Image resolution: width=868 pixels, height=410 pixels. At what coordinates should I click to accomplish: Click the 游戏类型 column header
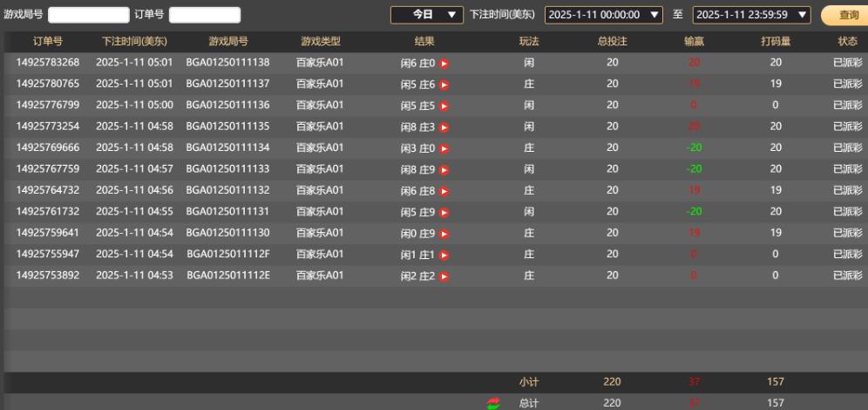pyautogui.click(x=321, y=42)
